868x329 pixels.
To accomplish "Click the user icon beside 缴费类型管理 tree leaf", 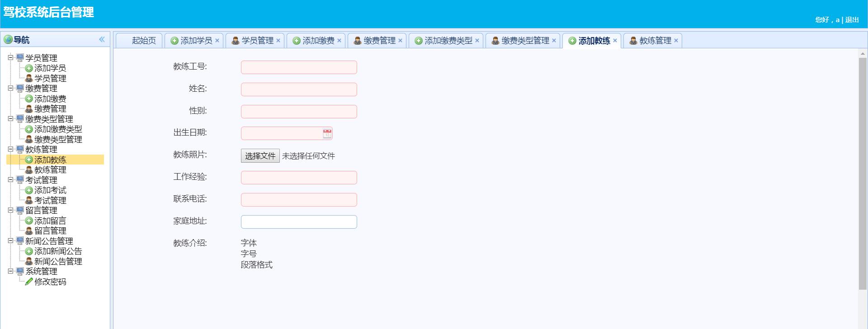I will tap(29, 139).
